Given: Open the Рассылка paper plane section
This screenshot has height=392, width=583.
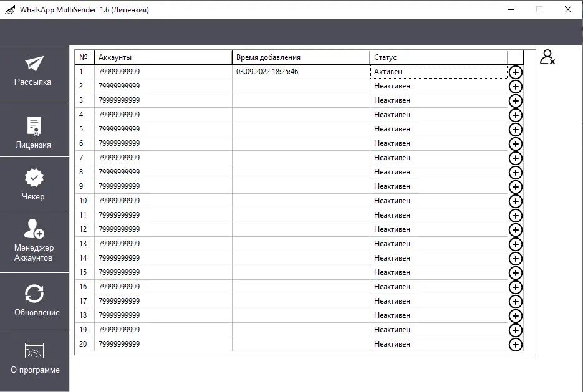Looking at the screenshot, I should pos(34,72).
